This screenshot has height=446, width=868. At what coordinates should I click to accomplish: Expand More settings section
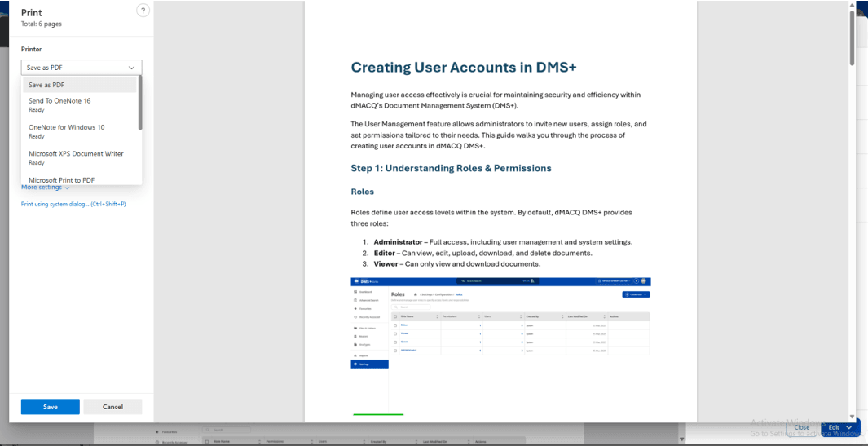point(46,188)
